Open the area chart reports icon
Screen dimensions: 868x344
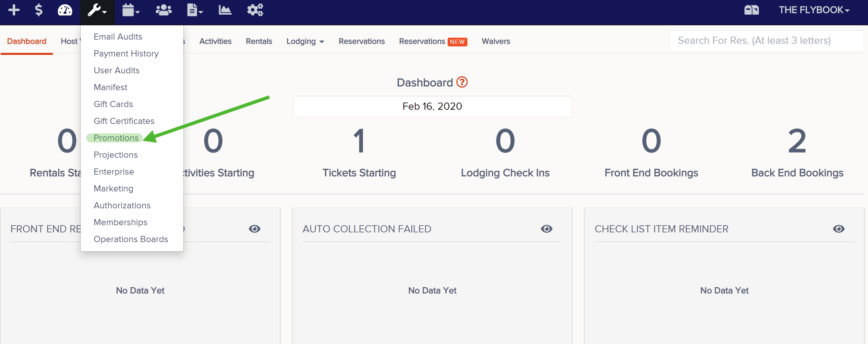[x=225, y=10]
